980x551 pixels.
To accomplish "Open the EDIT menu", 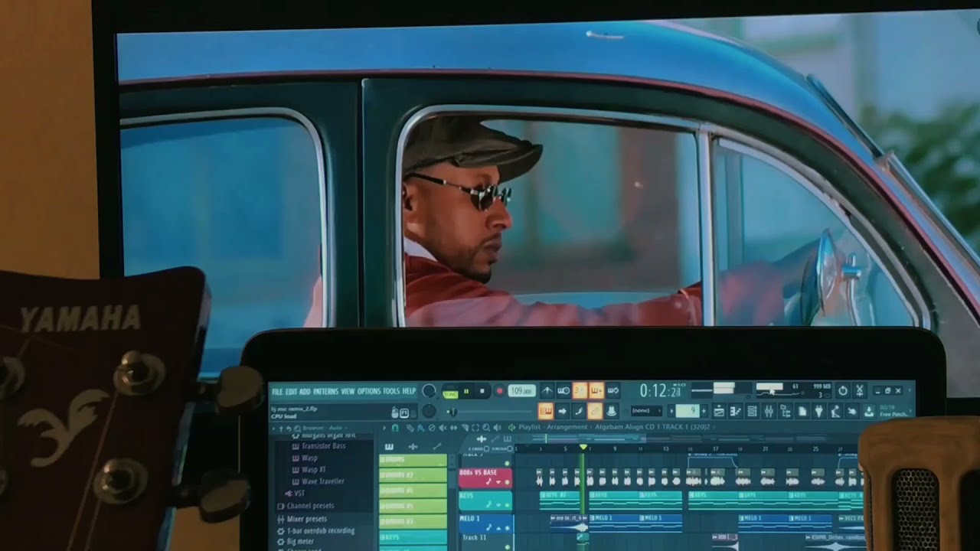I will click(x=292, y=392).
